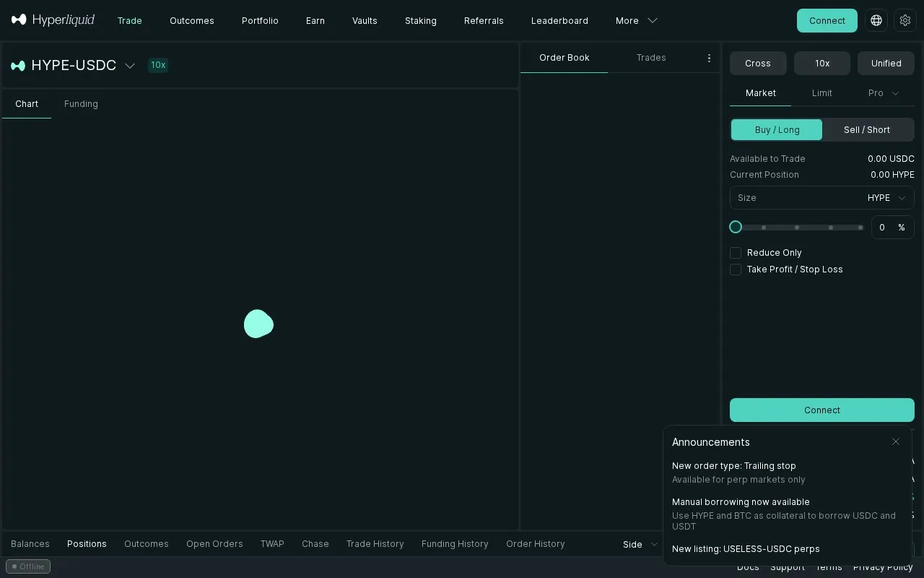Click the Unified account button
This screenshot has height=578, width=924.
coord(886,64)
